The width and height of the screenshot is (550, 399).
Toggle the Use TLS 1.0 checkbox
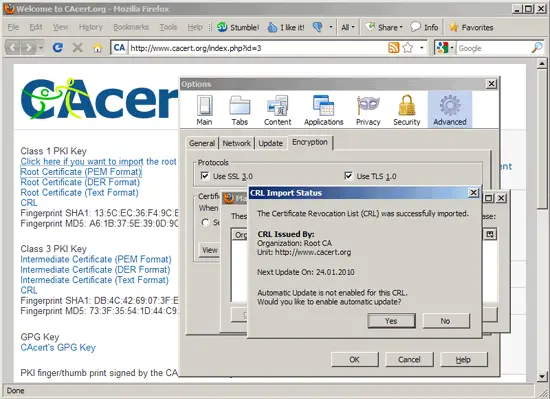coord(348,176)
